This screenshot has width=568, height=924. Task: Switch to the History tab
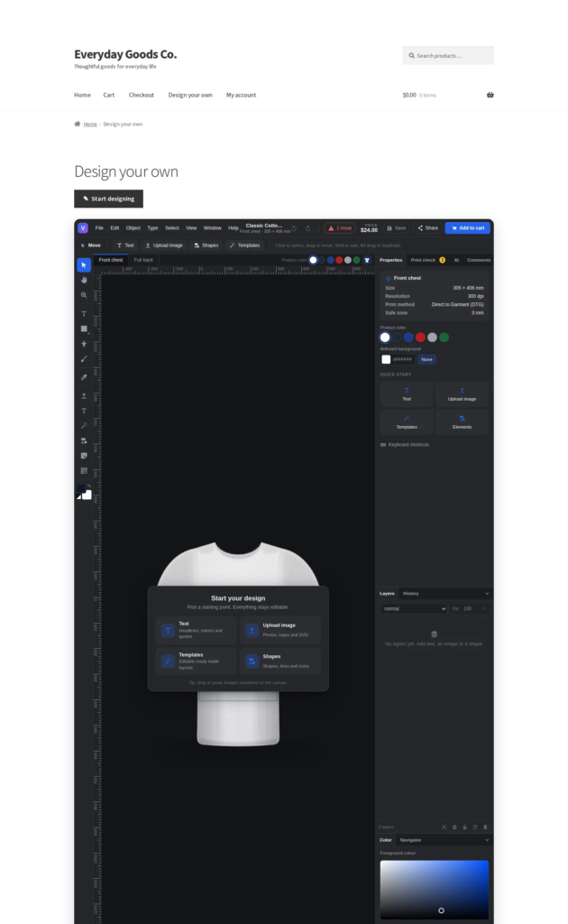pyautogui.click(x=411, y=594)
